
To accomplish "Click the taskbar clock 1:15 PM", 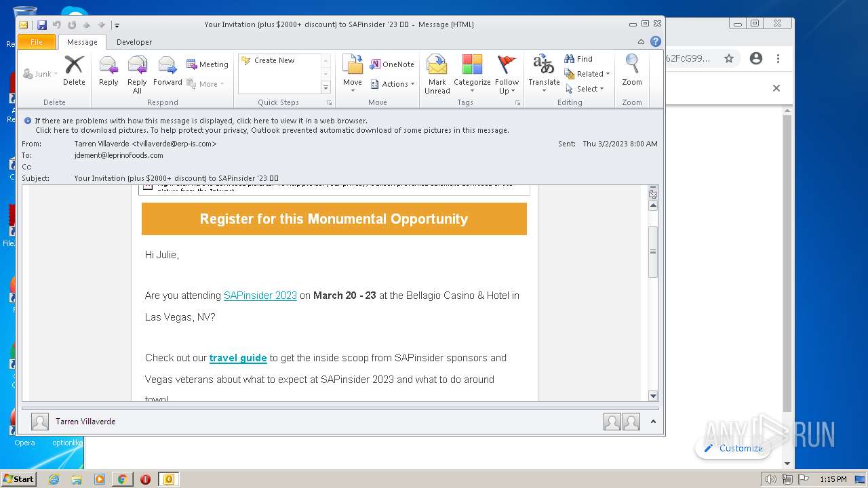I will pos(833,479).
